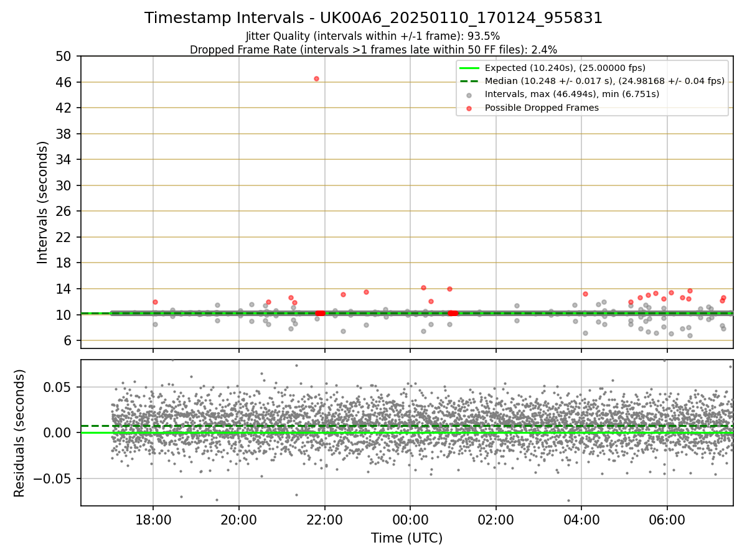Screen dimensions: 747x560
Task: Click the 'Time (UTC)' x-axis label
Action: (406, 538)
